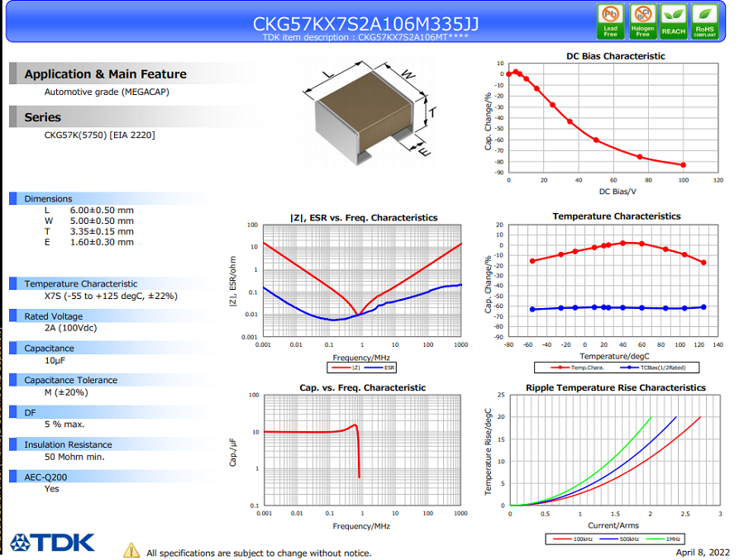This screenshot has width=744, height=560.
Task: Click the |Z|, ESR vs. Freq. Characteristics title
Action: tap(364, 218)
